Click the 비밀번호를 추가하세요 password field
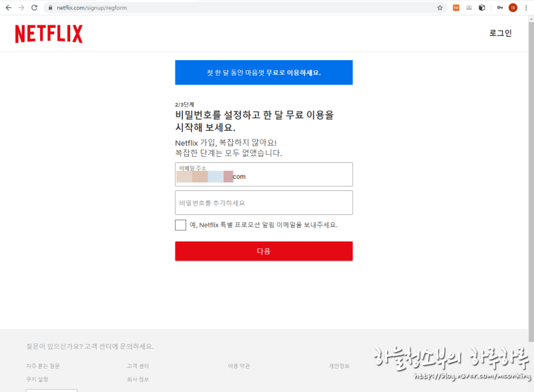This screenshot has width=534, height=392. tap(264, 202)
